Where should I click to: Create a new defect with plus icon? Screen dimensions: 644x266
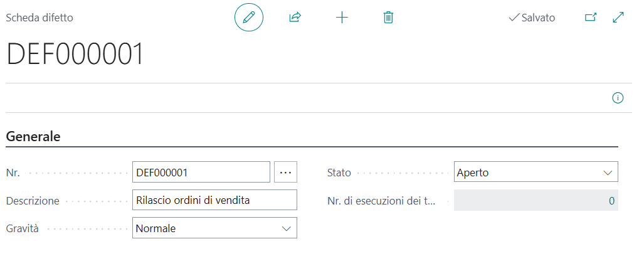pos(342,18)
